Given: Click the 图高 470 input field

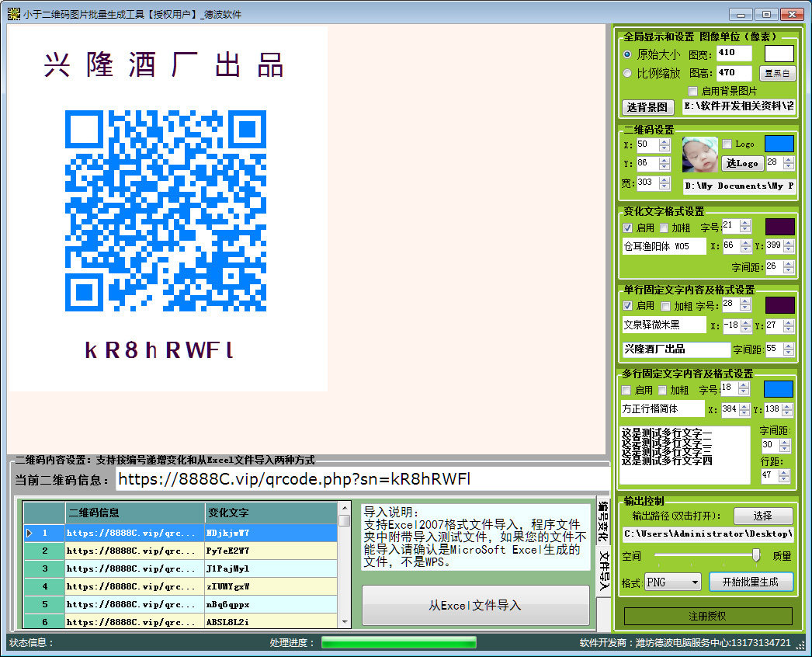Looking at the screenshot, I should [x=734, y=73].
